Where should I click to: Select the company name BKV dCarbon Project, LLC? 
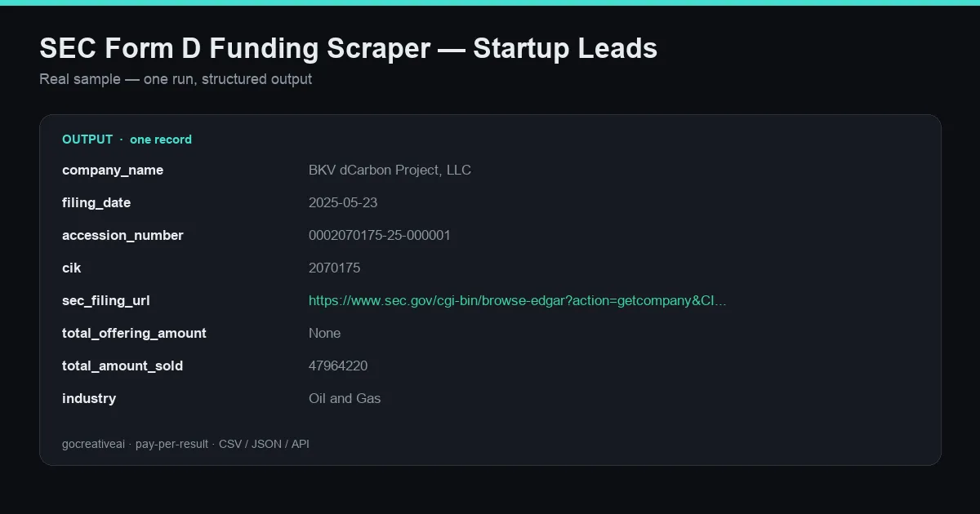tap(390, 170)
